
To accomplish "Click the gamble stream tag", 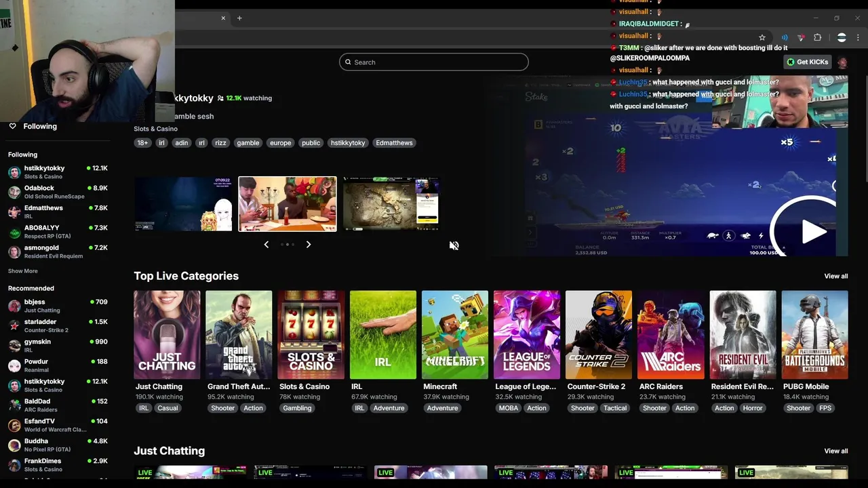I will pos(248,143).
